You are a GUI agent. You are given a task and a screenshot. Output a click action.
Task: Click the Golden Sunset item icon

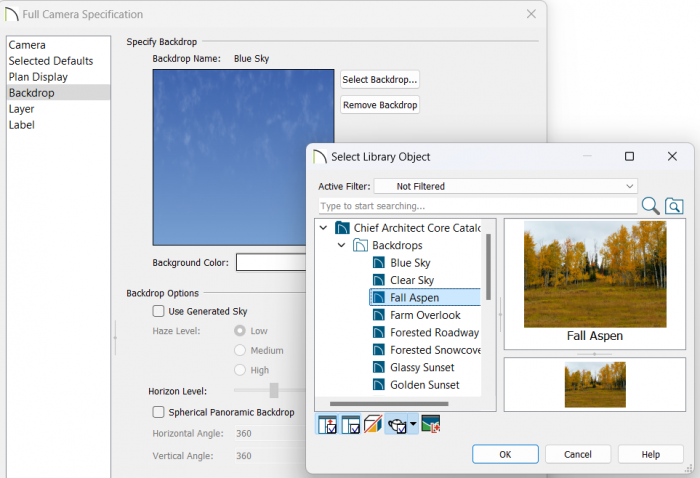coord(379,384)
